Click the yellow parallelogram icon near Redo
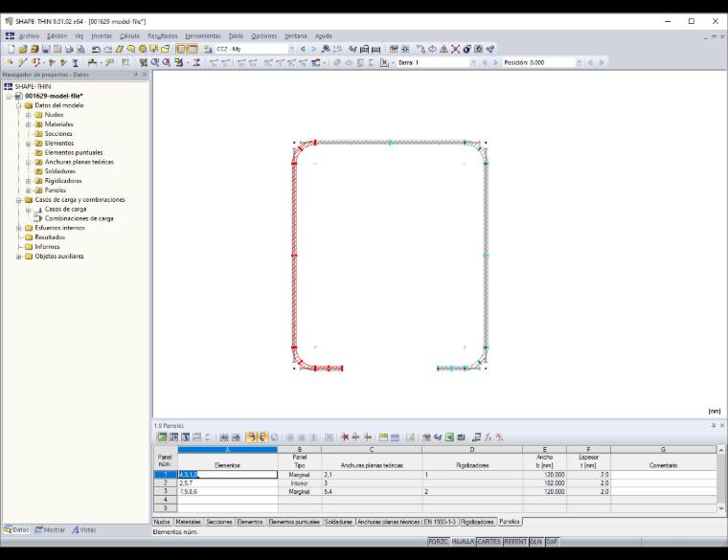The width and height of the screenshot is (728, 560). point(120,49)
